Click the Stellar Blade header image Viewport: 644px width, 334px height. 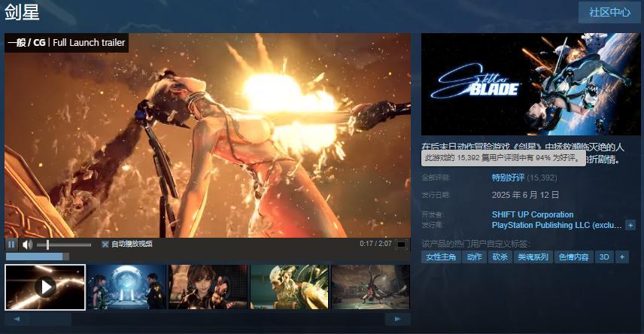[530, 84]
